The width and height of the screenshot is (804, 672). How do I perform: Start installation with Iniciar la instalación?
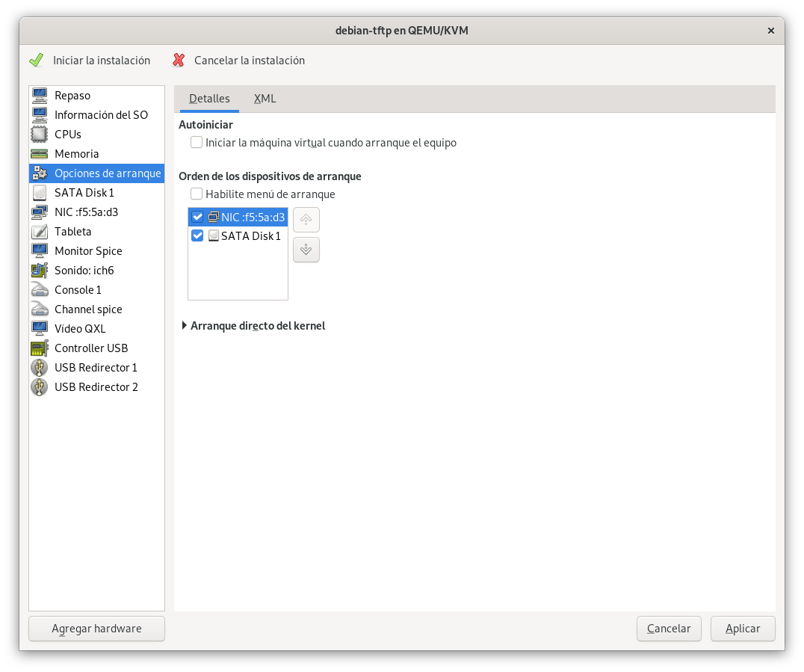pyautogui.click(x=90, y=61)
